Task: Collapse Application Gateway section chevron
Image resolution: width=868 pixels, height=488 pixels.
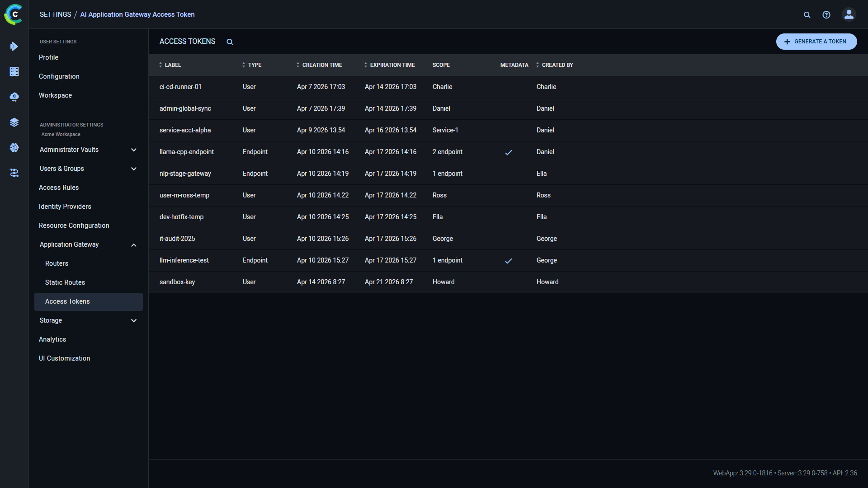Action: click(134, 245)
